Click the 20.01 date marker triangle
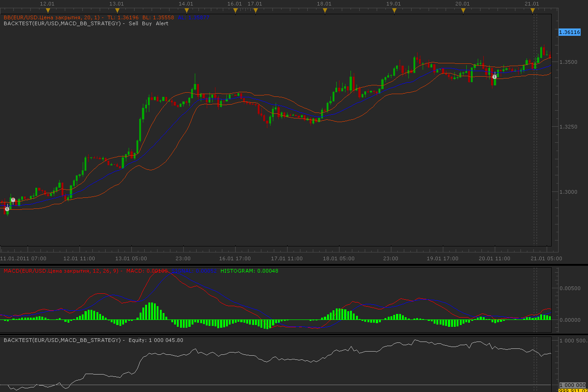This screenshot has width=588, height=392. pos(463,10)
